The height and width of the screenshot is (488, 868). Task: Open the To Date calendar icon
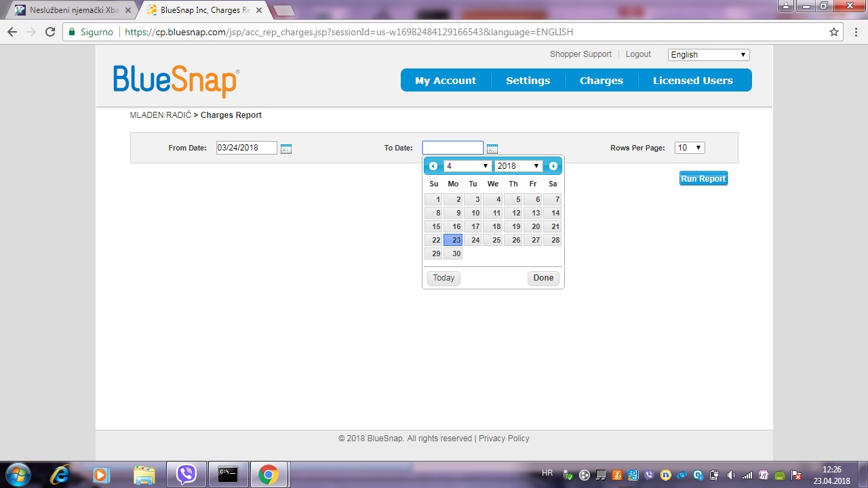pyautogui.click(x=492, y=148)
